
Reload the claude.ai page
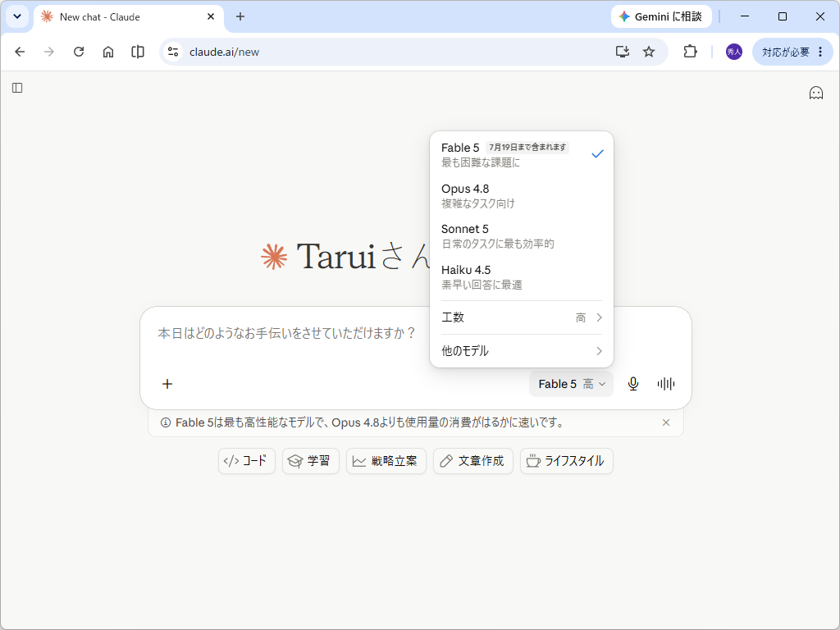pos(79,52)
